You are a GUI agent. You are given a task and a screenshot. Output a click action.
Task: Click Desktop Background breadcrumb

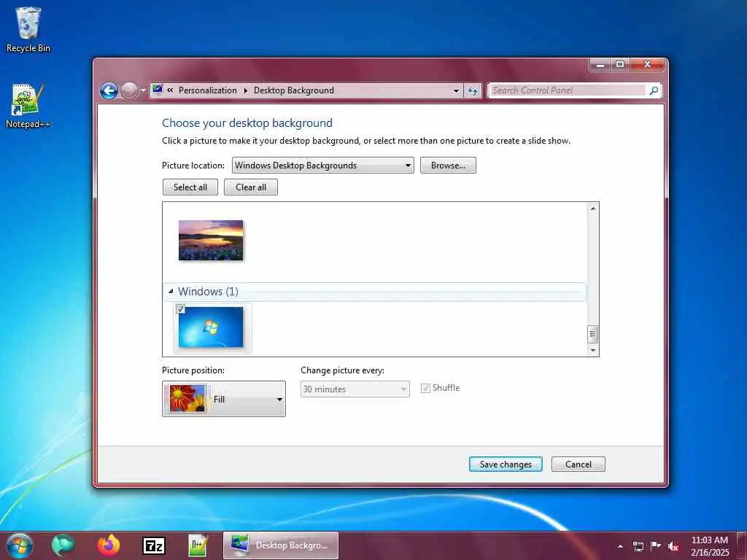click(294, 90)
